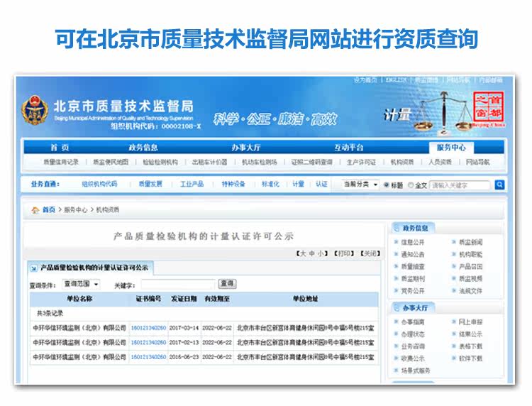Click sidebar link 产品召回
Image resolution: width=532 pixels, height=406 pixels.
pyautogui.click(x=470, y=266)
